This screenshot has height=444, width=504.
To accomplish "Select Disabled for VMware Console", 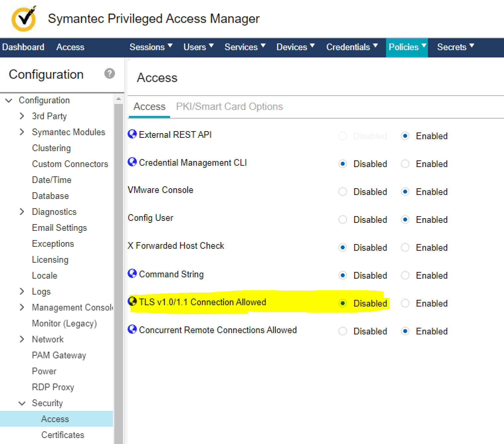I will tap(343, 192).
